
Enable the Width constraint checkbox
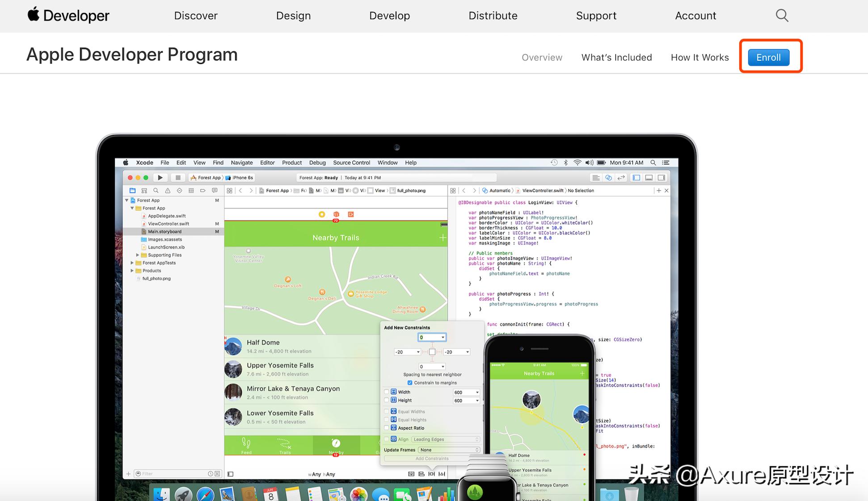(387, 392)
